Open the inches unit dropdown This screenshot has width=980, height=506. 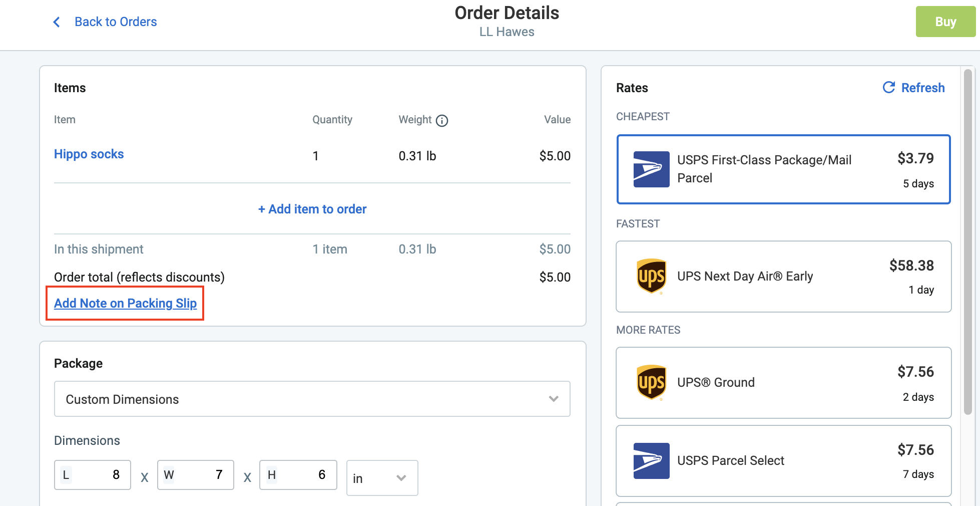tap(382, 478)
